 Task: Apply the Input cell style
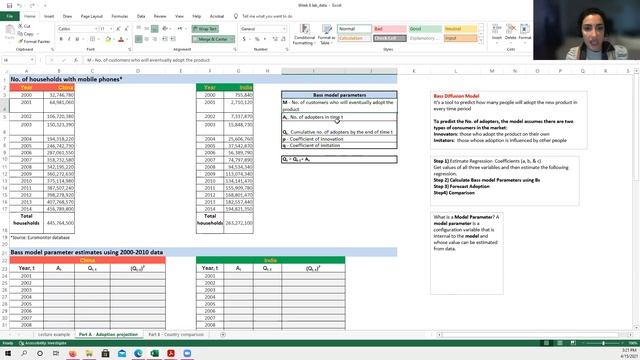pos(460,38)
